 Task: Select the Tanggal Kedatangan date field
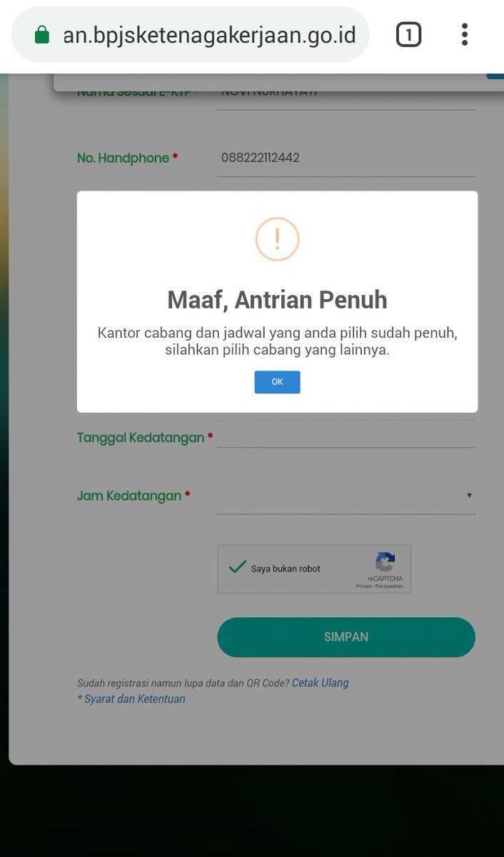point(346,434)
